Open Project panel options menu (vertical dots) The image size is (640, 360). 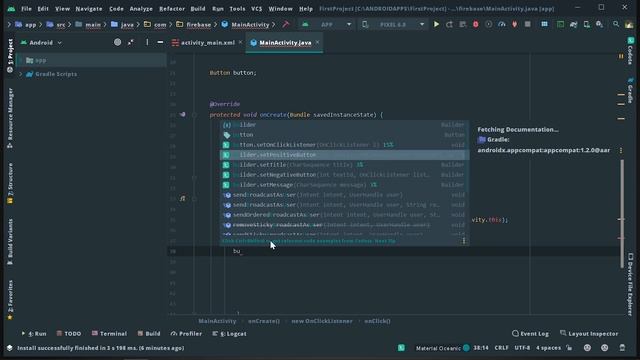(x=147, y=42)
